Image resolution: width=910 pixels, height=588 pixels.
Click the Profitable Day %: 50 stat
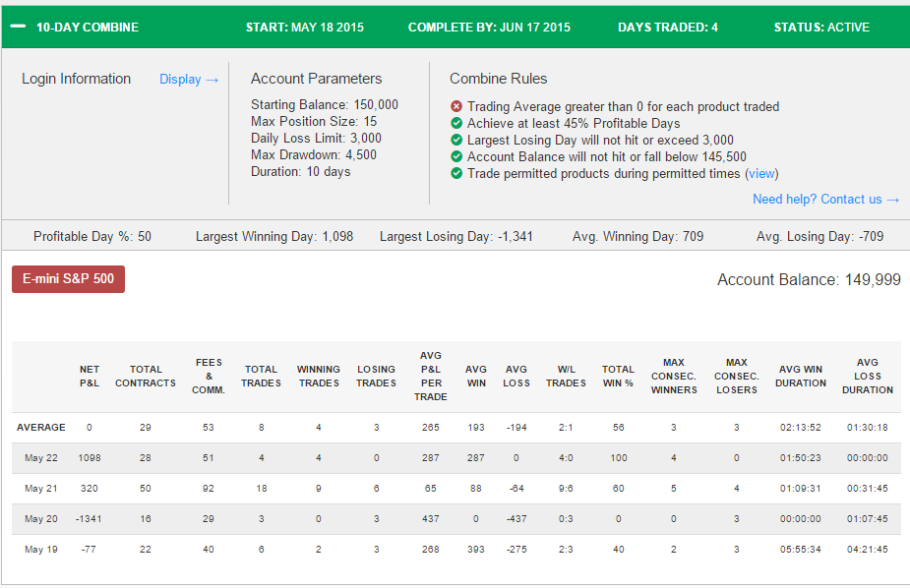92,237
